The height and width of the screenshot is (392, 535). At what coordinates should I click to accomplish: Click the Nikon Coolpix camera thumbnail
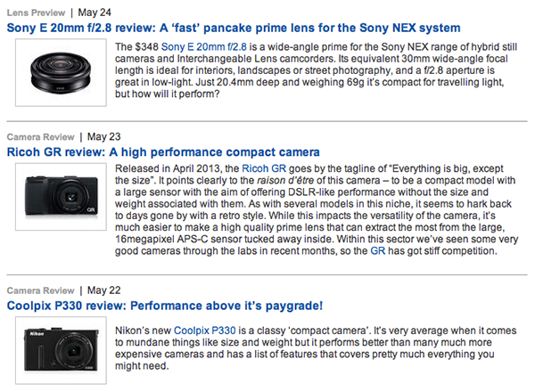pos(61,350)
